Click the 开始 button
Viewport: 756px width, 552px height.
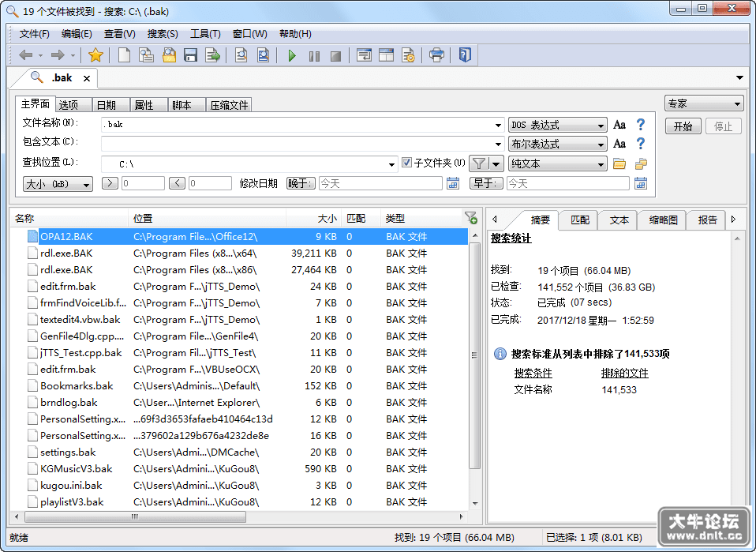pyautogui.click(x=683, y=126)
